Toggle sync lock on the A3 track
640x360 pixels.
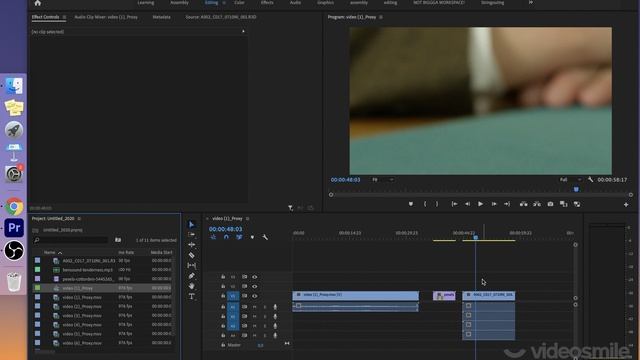point(244,326)
